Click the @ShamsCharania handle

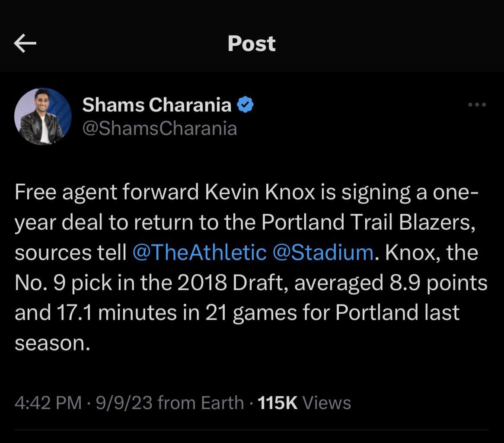tap(160, 128)
